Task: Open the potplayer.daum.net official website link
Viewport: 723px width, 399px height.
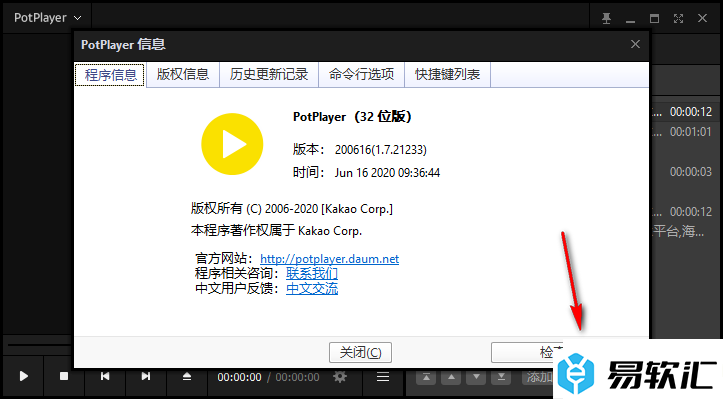Action: click(x=329, y=259)
